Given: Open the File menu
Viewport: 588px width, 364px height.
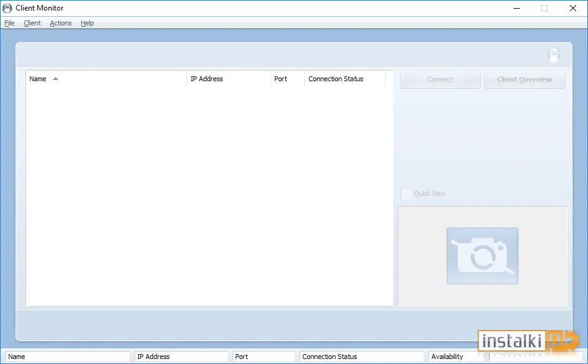Looking at the screenshot, I should pyautogui.click(x=9, y=23).
